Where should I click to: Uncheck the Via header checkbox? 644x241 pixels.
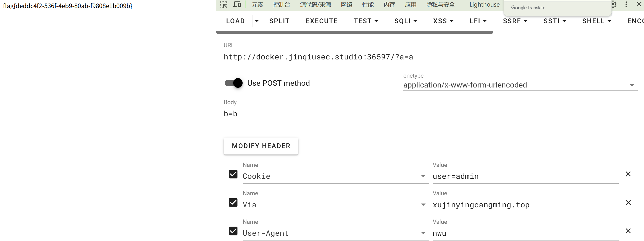point(233,203)
